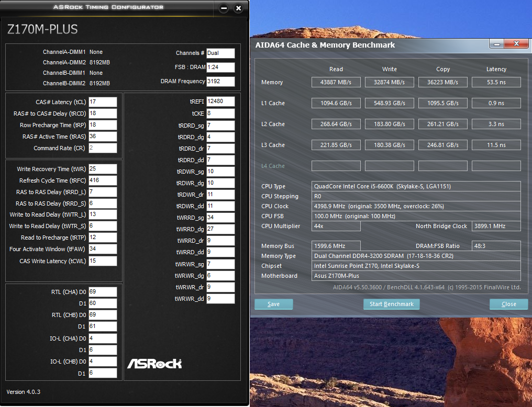532x407 pixels.
Task: Click the Memory Bus value 1599.6 MHz
Action: (x=336, y=246)
